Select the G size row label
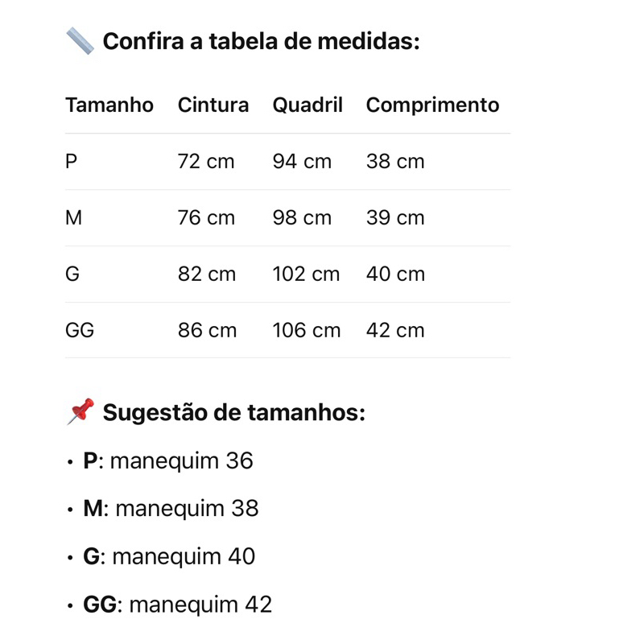Viewport: 644px width, 644px height. 72,275
